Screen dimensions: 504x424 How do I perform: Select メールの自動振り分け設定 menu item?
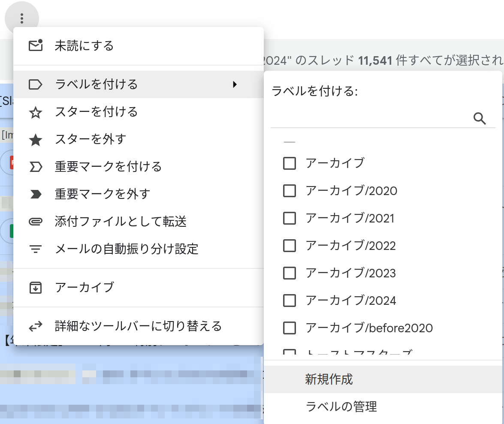pyautogui.click(x=127, y=249)
